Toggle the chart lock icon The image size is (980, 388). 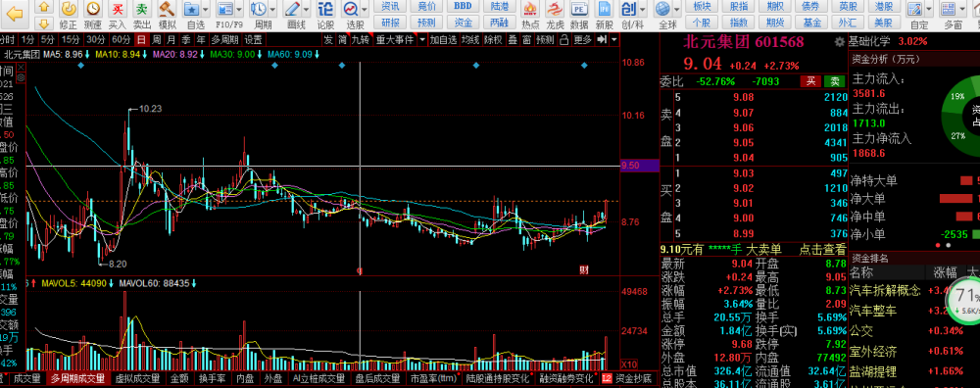[x=564, y=39]
